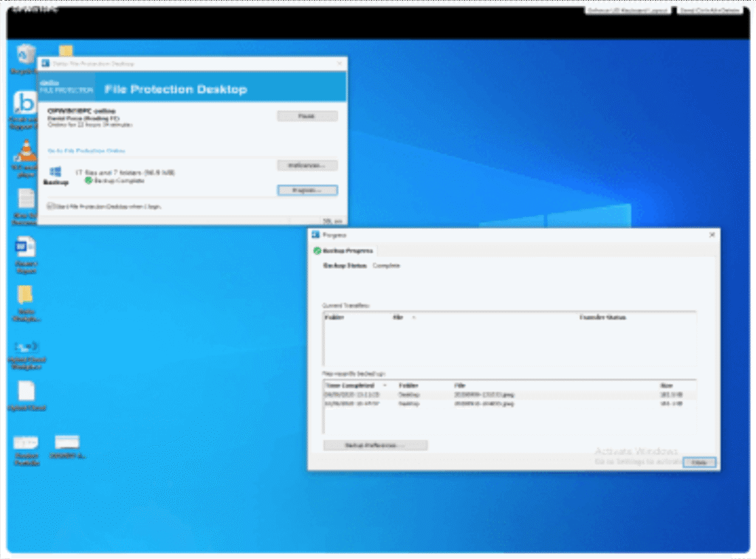The width and height of the screenshot is (756, 559).
Task: Select the Word document desktop icon
Action: (x=26, y=247)
